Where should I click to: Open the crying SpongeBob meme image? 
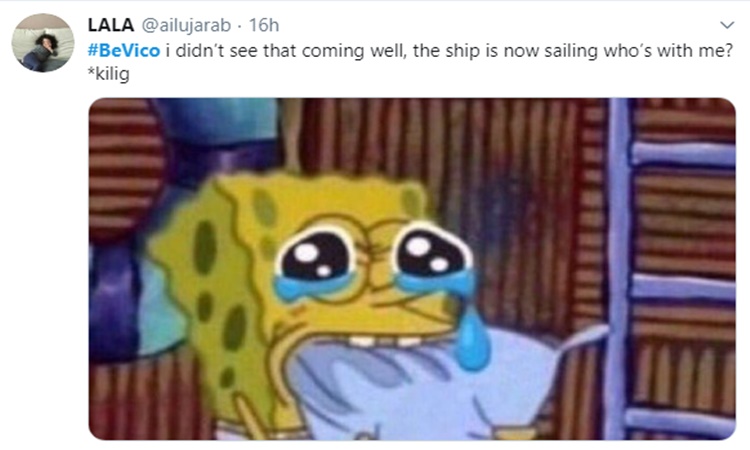point(412,269)
